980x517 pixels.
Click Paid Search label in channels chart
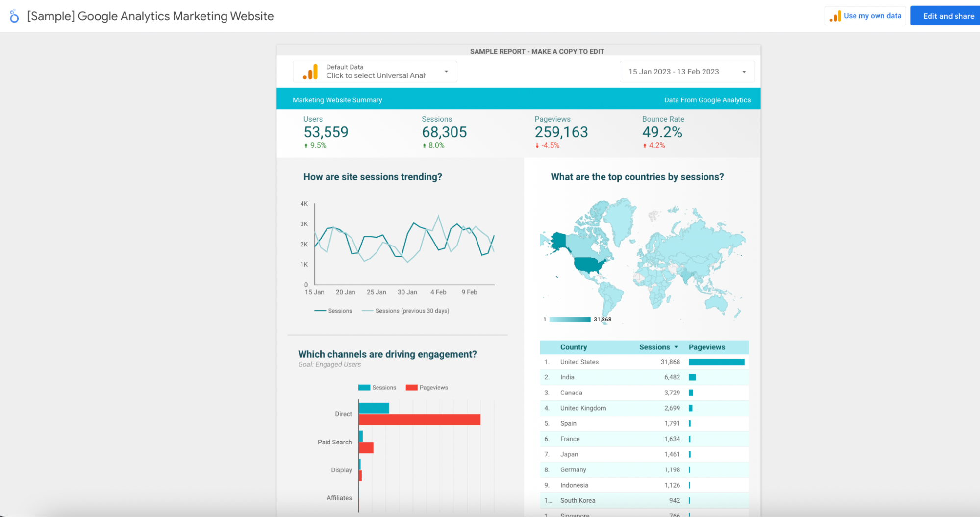(x=335, y=443)
